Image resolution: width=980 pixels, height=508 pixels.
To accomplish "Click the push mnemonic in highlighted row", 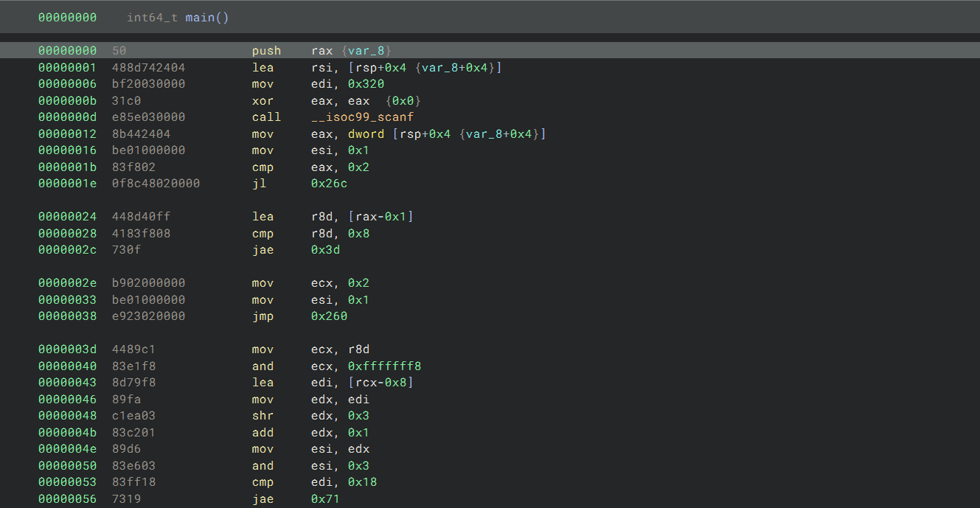I will pyautogui.click(x=266, y=51).
